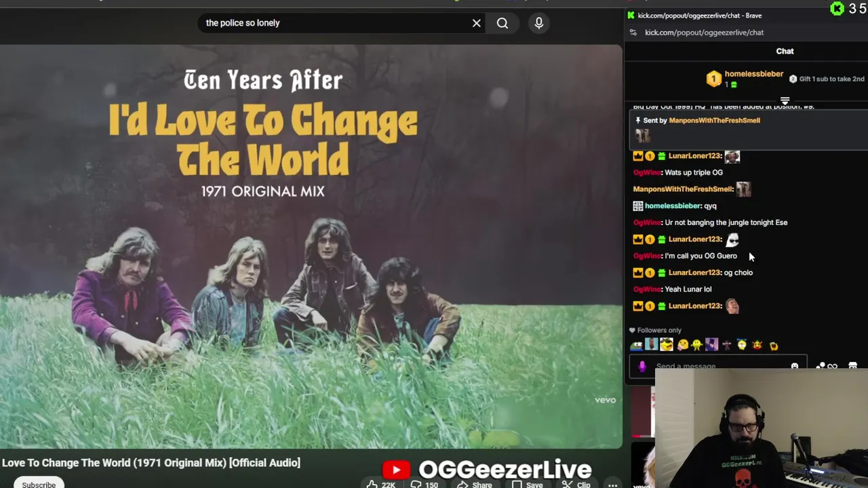Insert the red-hatted face quick emote
The width and height of the screenshot is (868, 488).
pyautogui.click(x=757, y=345)
